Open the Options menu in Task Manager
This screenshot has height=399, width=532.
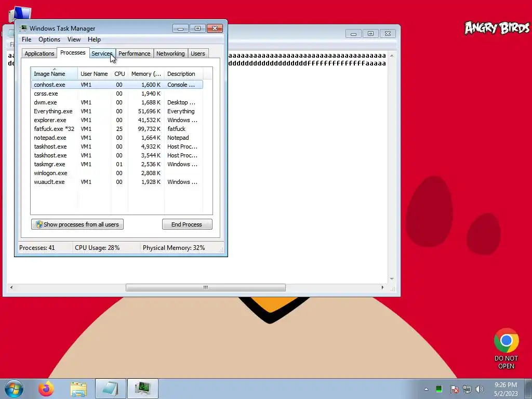click(x=49, y=39)
